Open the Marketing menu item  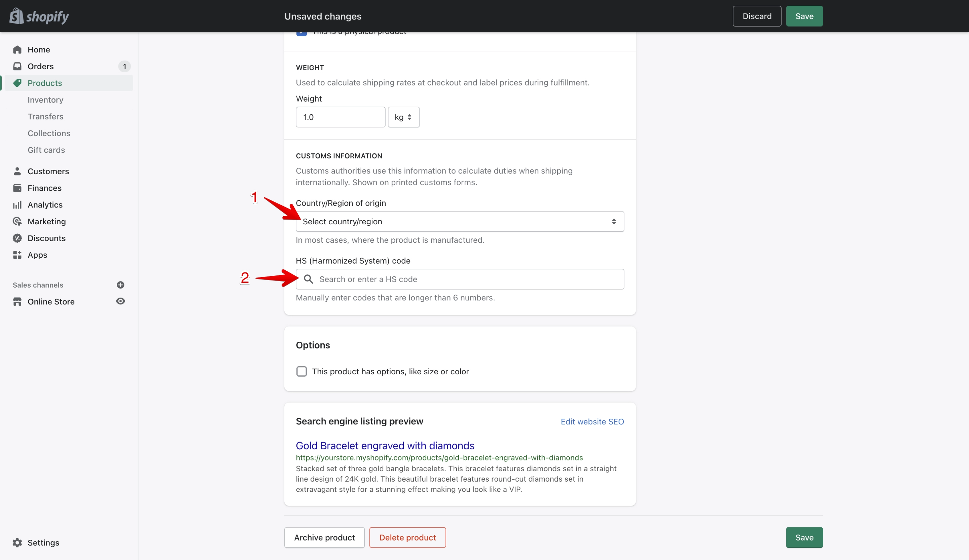(x=46, y=221)
